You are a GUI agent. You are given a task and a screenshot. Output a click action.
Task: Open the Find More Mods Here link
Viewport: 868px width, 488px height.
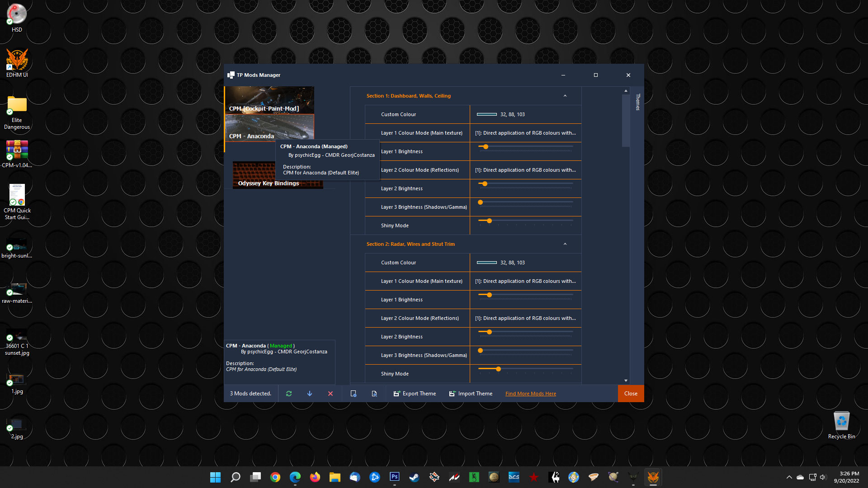coord(531,394)
